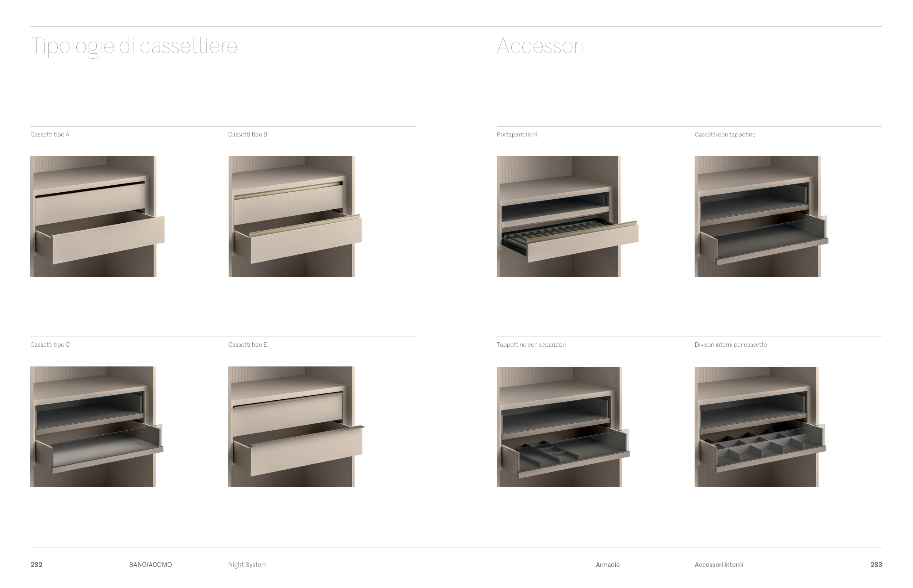Click the Armadio footer label
913x588 pixels.
click(x=607, y=564)
